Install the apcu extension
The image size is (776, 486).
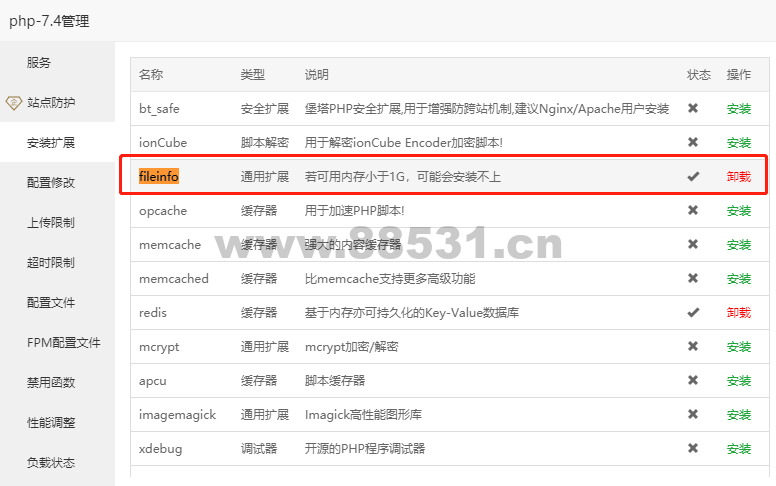coord(739,381)
